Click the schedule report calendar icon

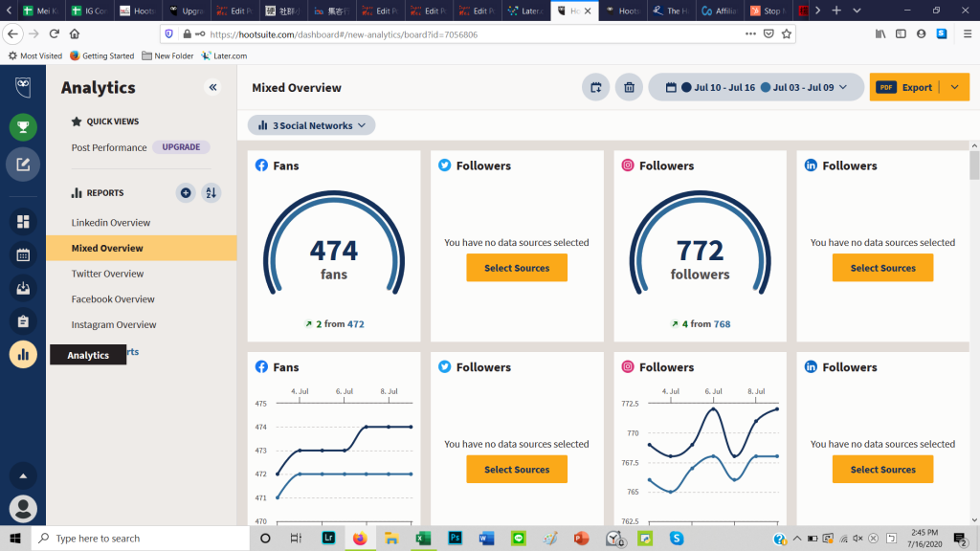tap(596, 87)
